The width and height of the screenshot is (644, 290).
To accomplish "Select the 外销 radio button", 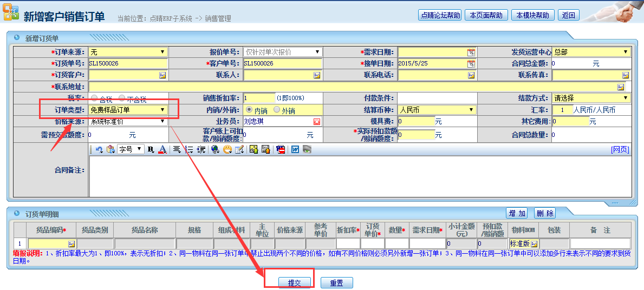I will (277, 110).
